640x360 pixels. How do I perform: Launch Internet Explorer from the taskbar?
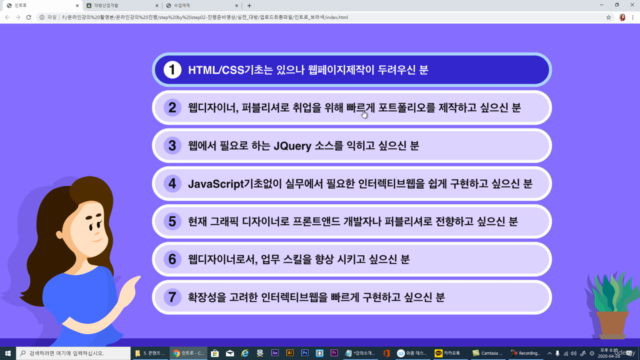pyautogui.click(x=245, y=353)
